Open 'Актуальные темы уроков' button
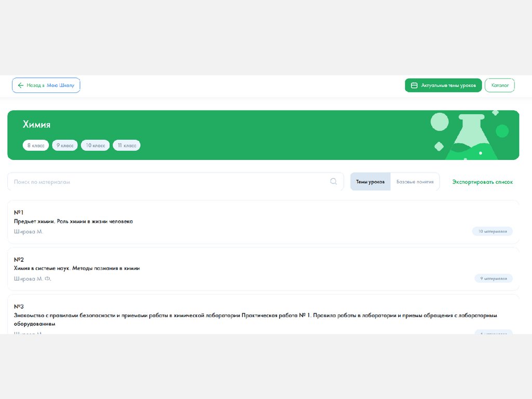 point(443,86)
